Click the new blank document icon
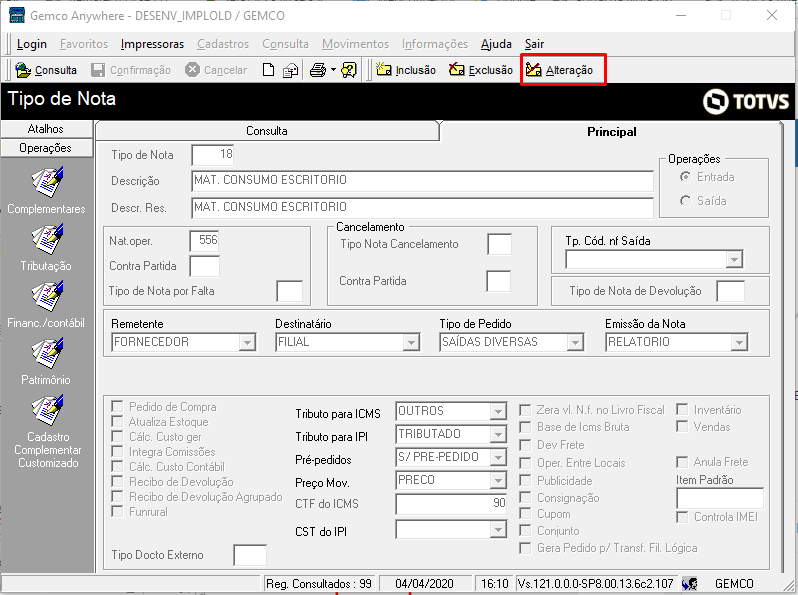This screenshot has height=595, width=798. [x=268, y=70]
